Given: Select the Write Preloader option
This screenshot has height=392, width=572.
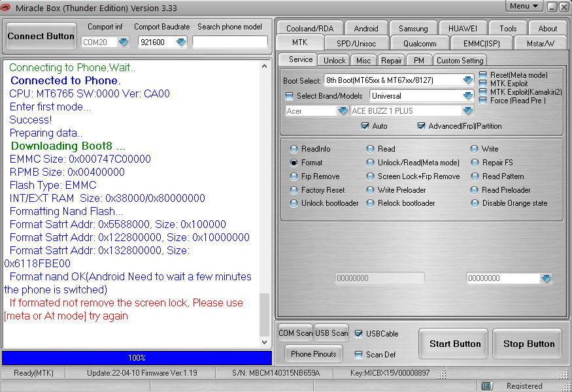Looking at the screenshot, I should pyautogui.click(x=370, y=190).
